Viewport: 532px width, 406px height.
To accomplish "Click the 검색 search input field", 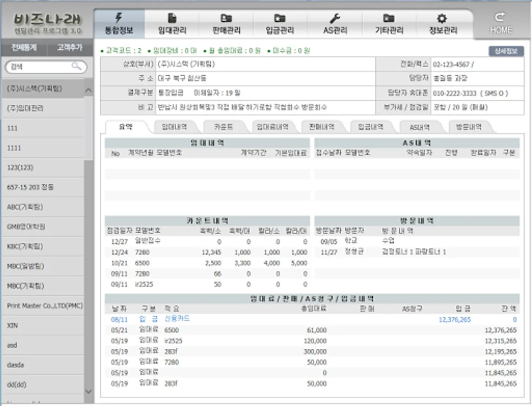I will (40, 67).
